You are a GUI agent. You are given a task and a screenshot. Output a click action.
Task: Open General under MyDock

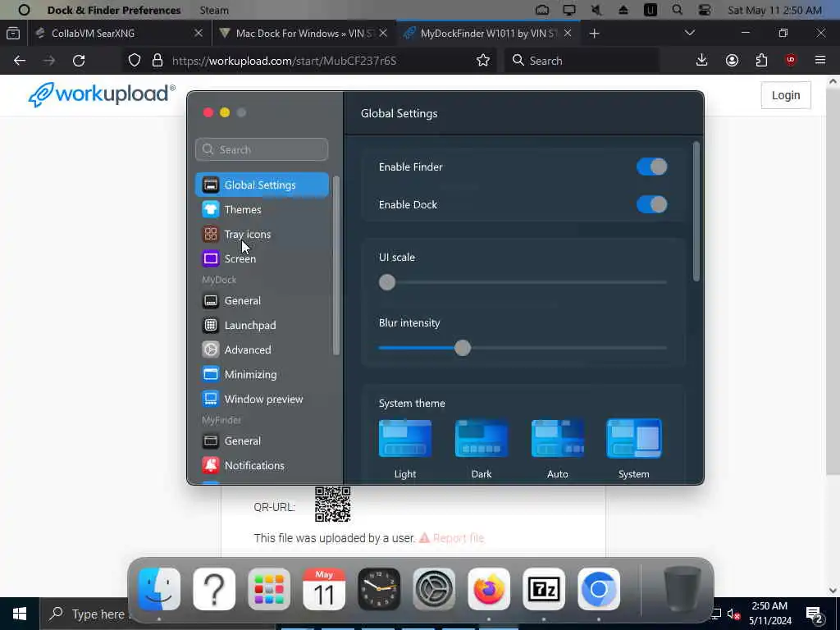(x=262, y=300)
